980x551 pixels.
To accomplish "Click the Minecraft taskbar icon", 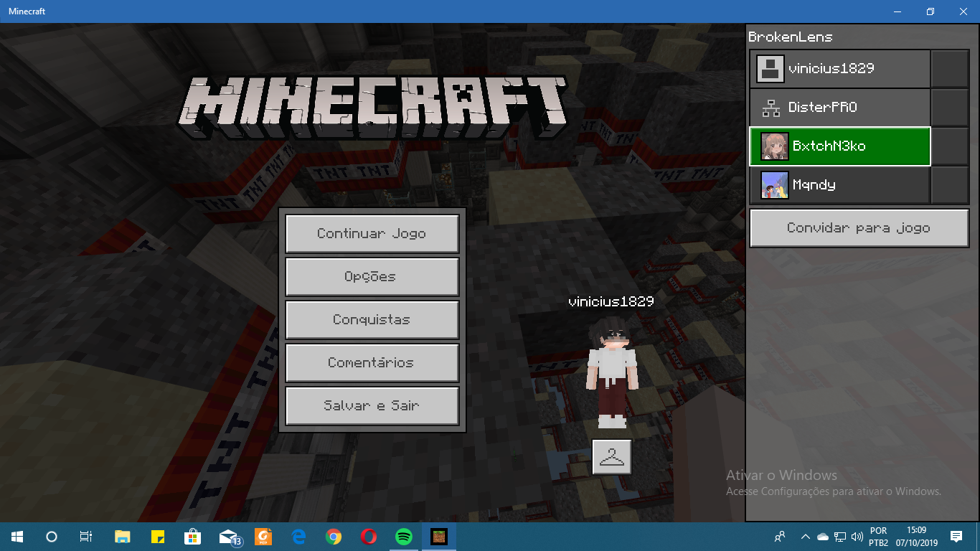I will point(439,537).
